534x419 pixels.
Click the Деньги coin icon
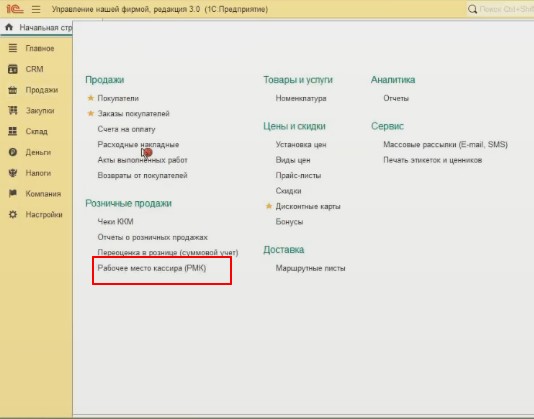pos(13,152)
